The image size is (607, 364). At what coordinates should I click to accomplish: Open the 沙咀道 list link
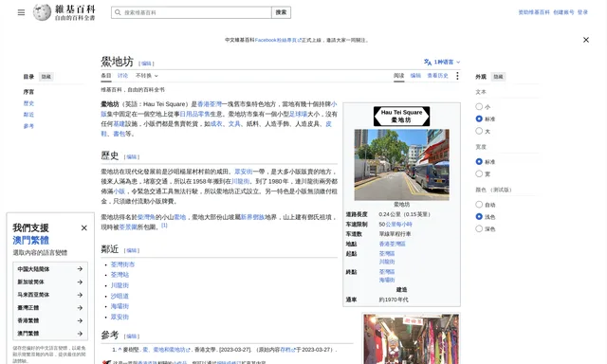pos(120,296)
